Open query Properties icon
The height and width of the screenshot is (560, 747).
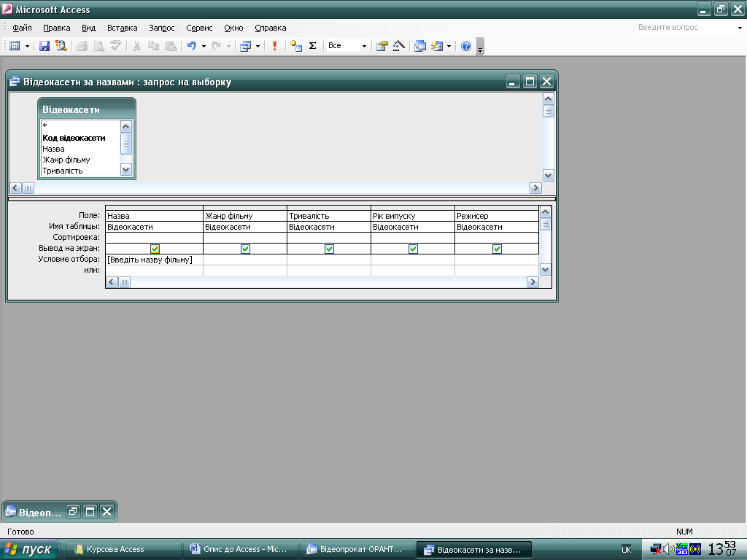tap(382, 46)
